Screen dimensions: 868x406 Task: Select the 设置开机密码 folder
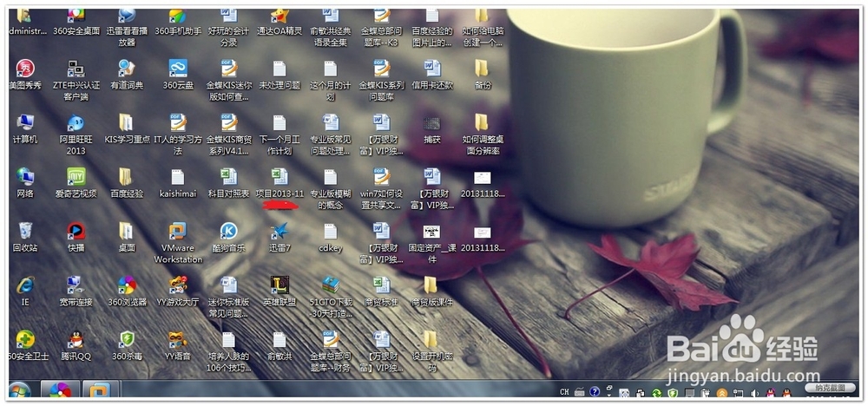coord(432,351)
